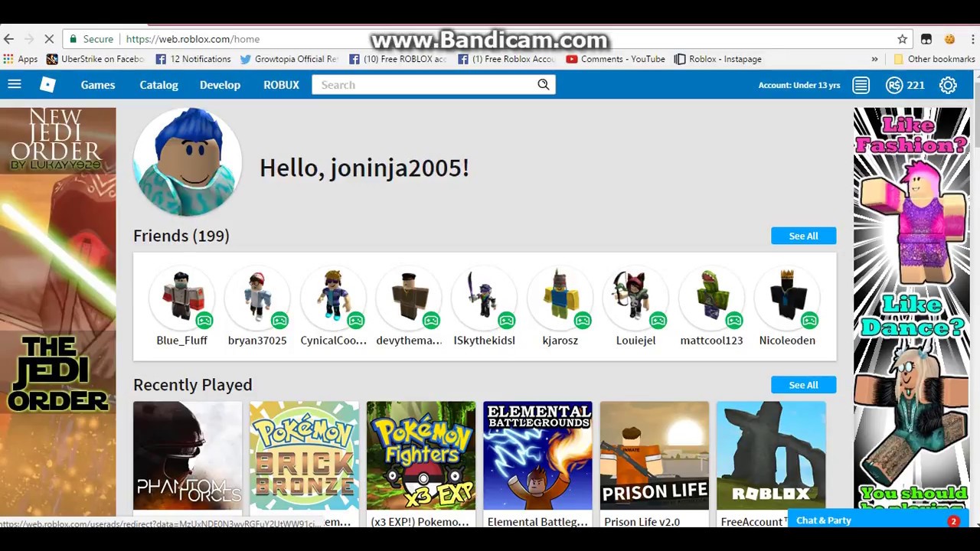The image size is (980, 551).
Task: Click the Robux currency icon
Action: pos(894,85)
